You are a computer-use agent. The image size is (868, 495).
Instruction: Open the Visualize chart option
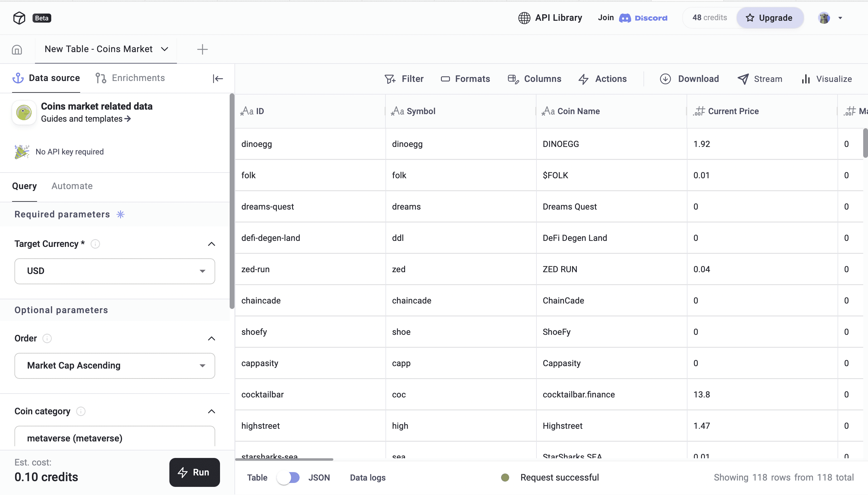[x=826, y=79]
